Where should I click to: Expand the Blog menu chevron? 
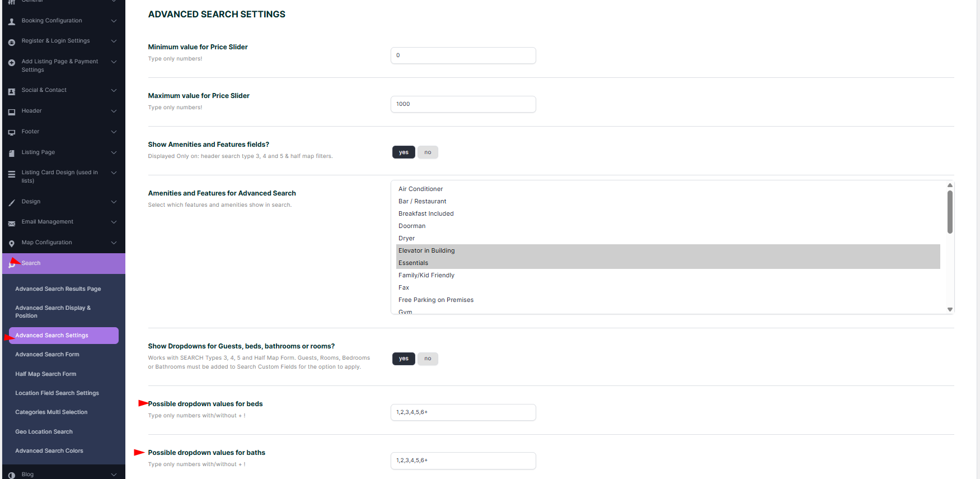[x=114, y=475]
